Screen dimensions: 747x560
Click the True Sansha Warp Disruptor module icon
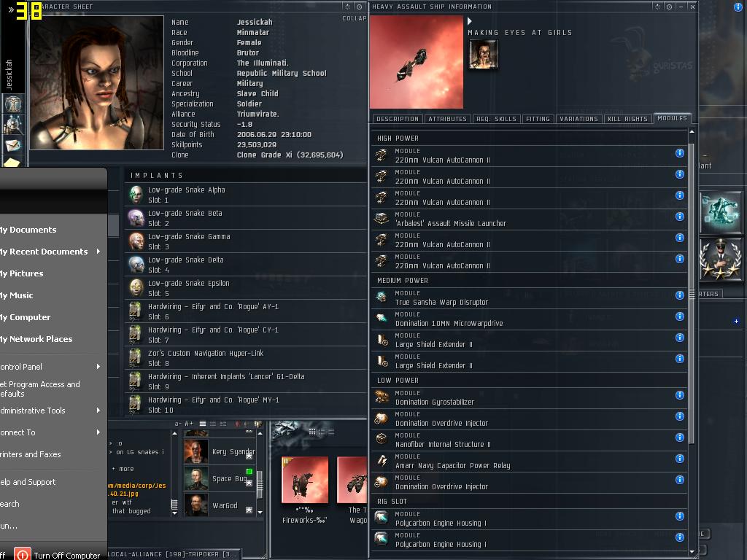382,297
